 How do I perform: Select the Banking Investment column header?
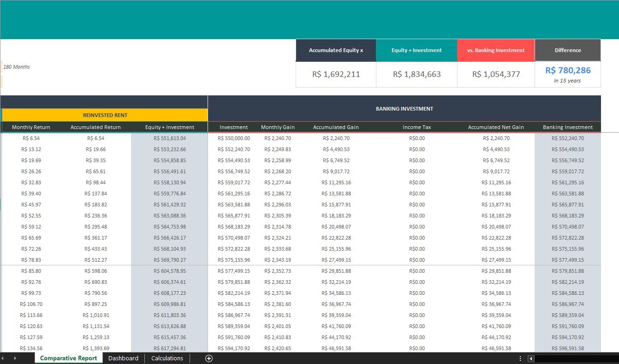(568, 127)
